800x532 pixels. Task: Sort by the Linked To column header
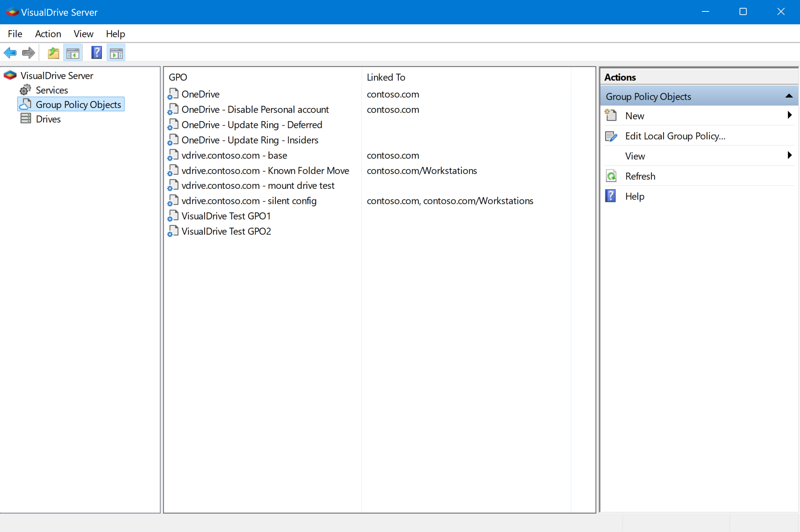click(386, 77)
